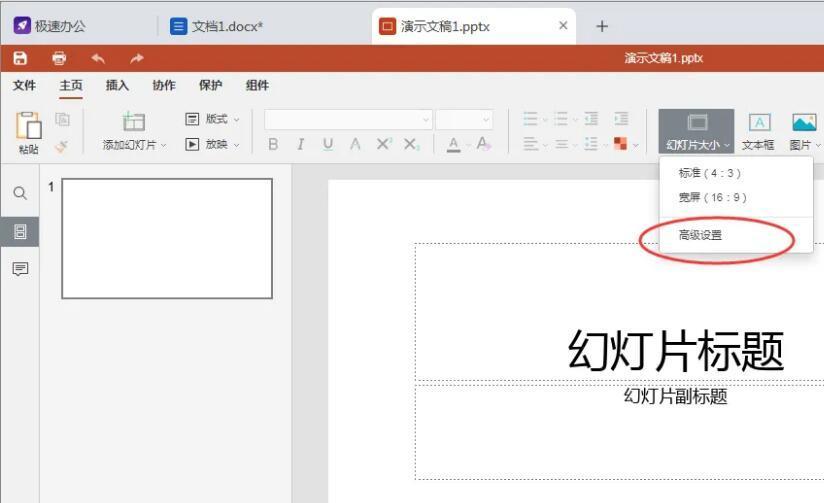Toggle bold formatting
Viewport: 824px width, 503px height.
tap(273, 144)
